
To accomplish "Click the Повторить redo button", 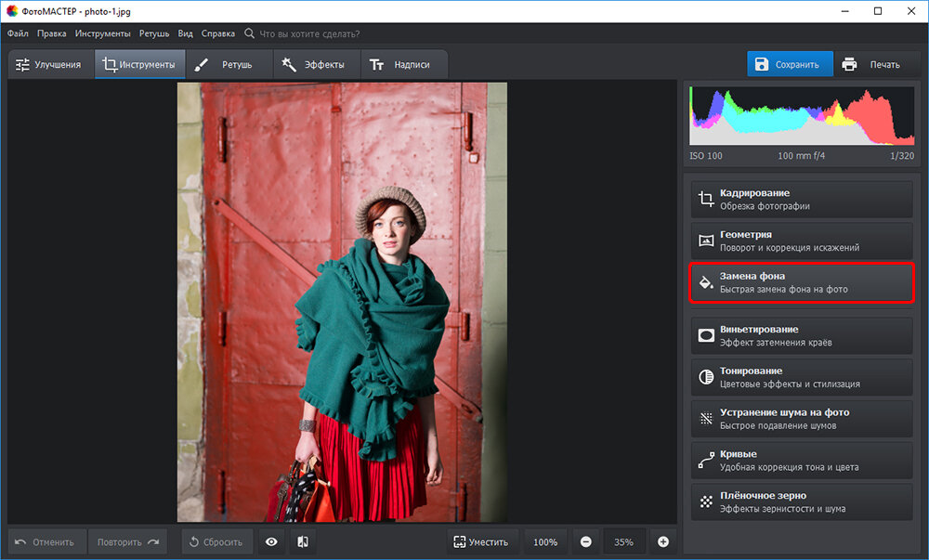I will coord(128,541).
